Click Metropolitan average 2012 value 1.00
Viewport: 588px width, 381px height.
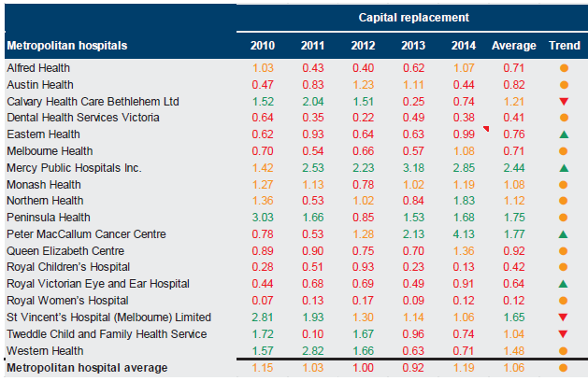[363, 368]
